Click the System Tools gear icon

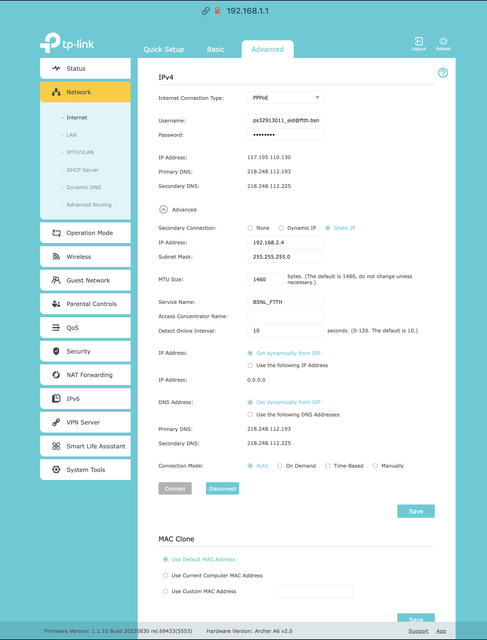tap(56, 470)
